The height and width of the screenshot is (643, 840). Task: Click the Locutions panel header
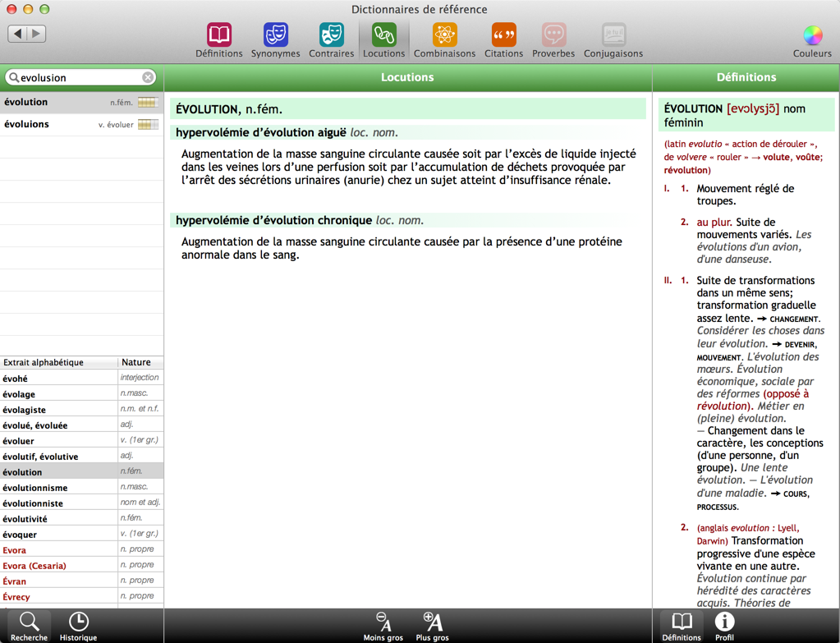click(407, 77)
